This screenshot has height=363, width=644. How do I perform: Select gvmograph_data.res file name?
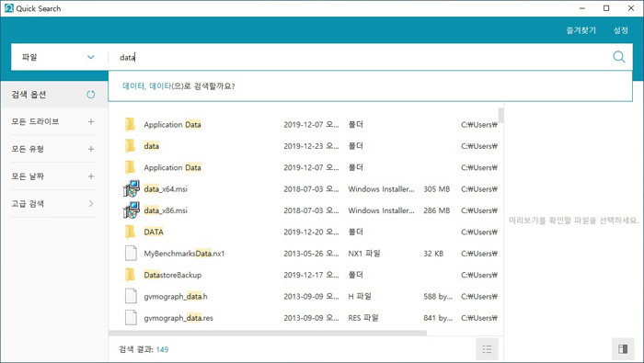coord(178,318)
